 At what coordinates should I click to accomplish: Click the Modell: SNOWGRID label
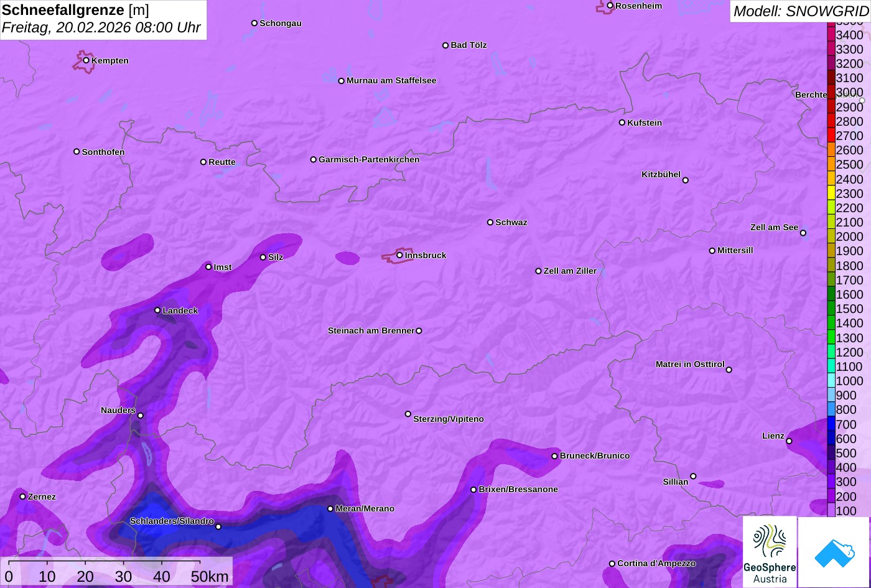click(x=800, y=11)
